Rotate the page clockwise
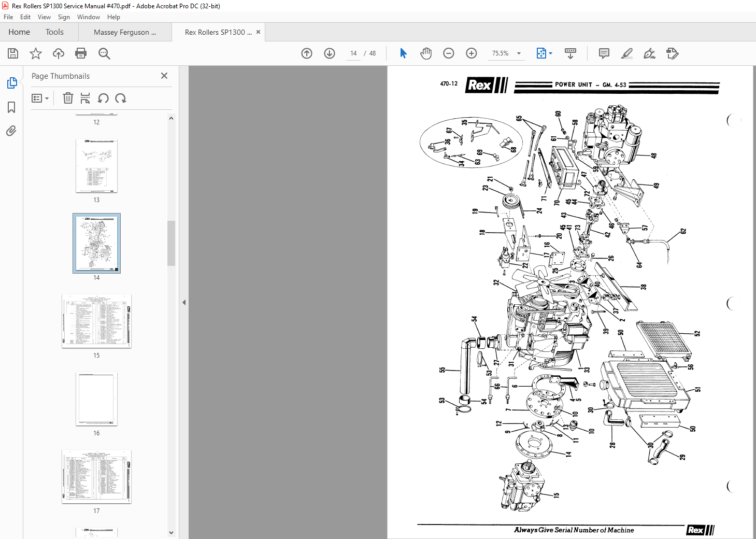This screenshot has height=539, width=756. click(121, 98)
